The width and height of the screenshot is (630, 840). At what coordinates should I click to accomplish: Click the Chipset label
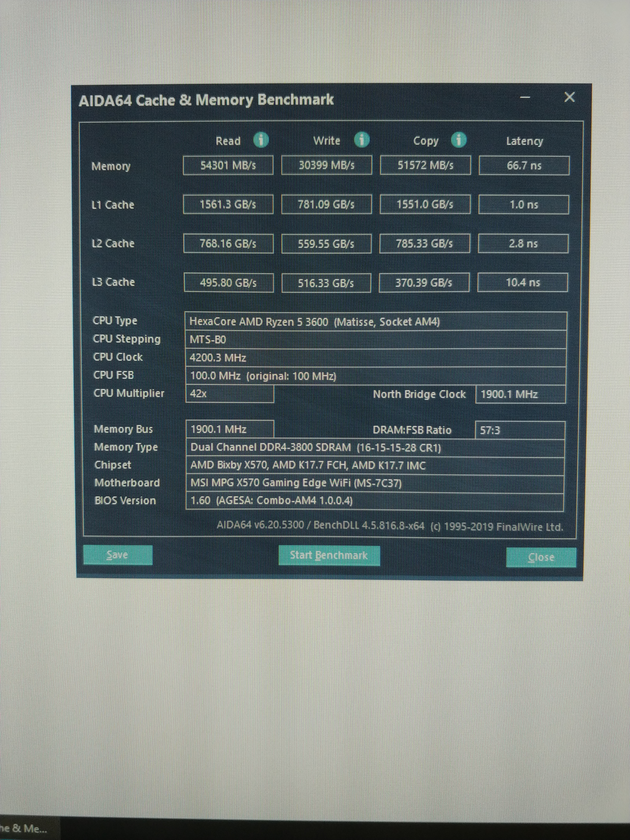coord(112,465)
